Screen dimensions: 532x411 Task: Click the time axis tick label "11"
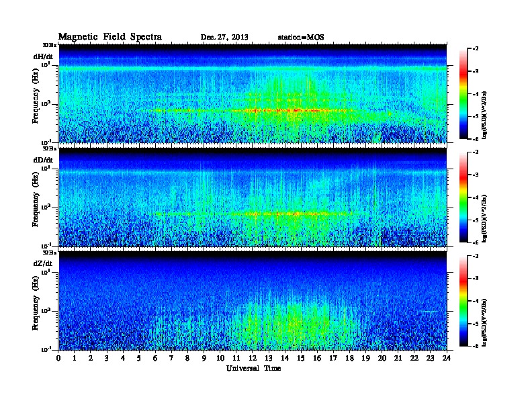(x=236, y=358)
